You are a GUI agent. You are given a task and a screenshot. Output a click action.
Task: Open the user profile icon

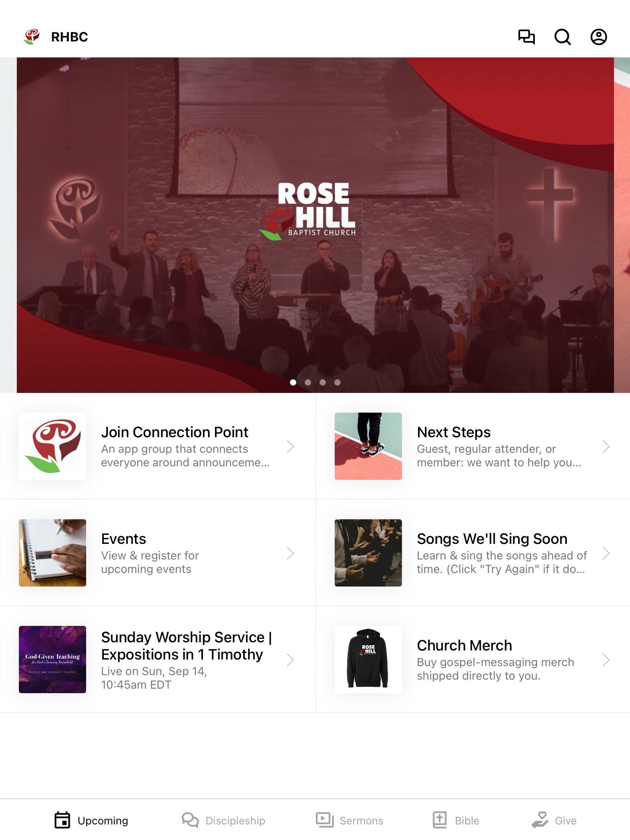tap(599, 37)
